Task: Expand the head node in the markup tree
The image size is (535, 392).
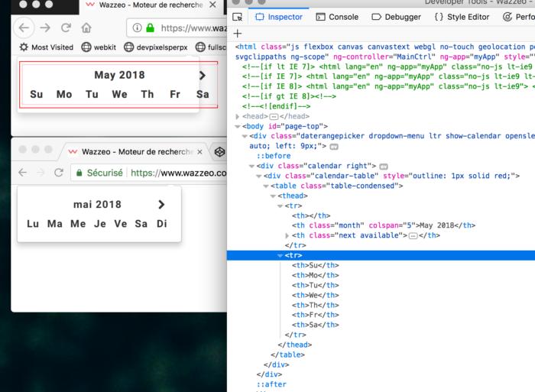Action: [x=238, y=116]
